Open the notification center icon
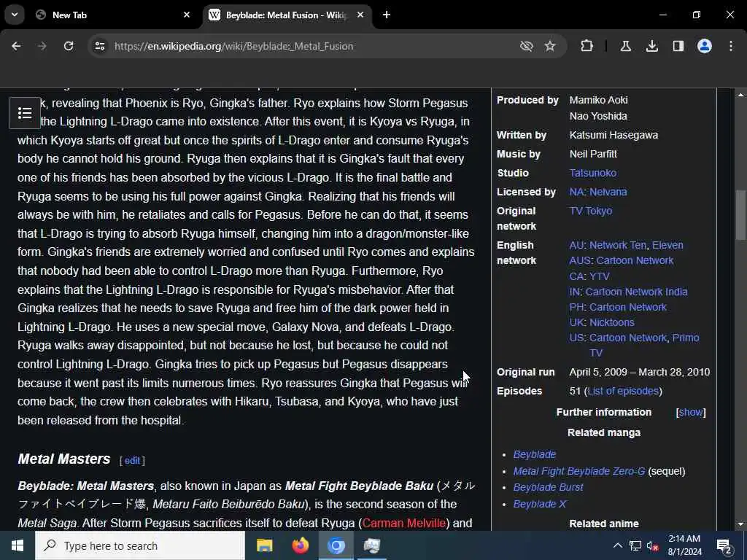747x560 pixels. coord(724,545)
